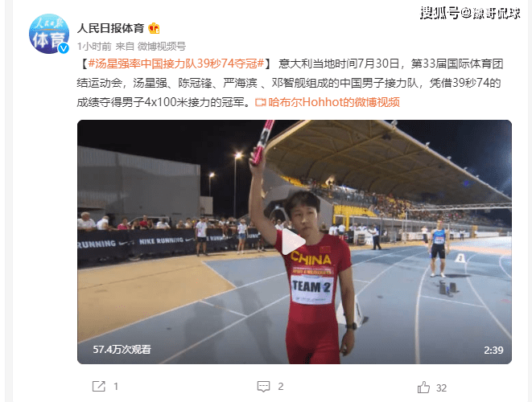Click the gold crown membership badge
The image size is (532, 402).
click(x=154, y=28)
